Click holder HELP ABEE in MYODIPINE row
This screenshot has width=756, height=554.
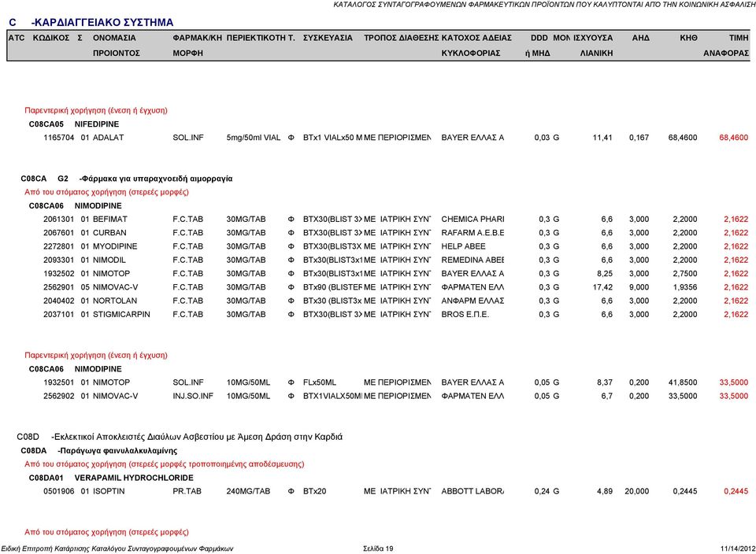click(463, 246)
